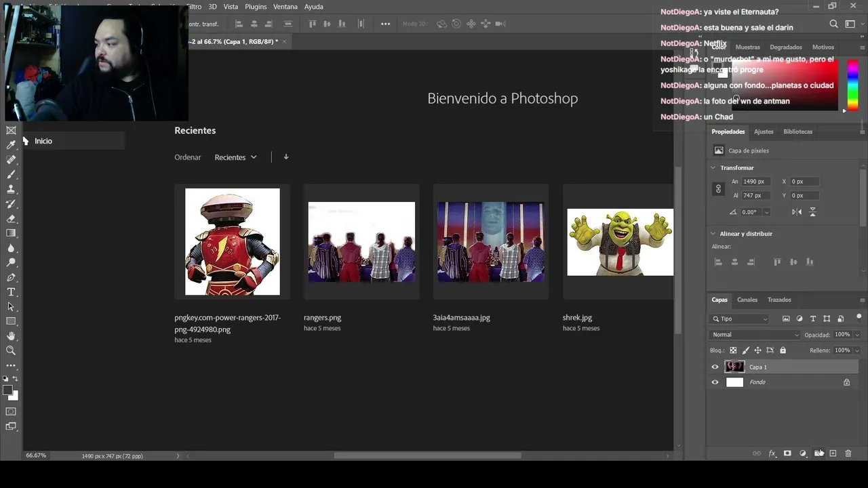
Task: Open the Edit Toolbar three-dots menu
Action: pyautogui.click(x=11, y=365)
